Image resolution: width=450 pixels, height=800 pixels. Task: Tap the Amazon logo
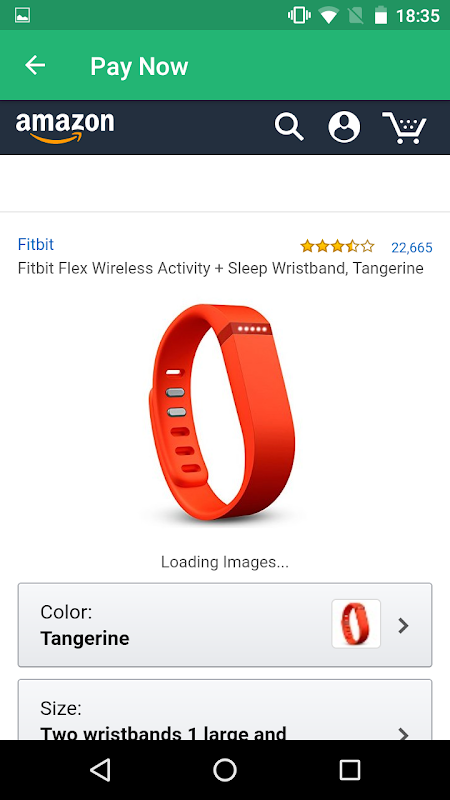65,128
